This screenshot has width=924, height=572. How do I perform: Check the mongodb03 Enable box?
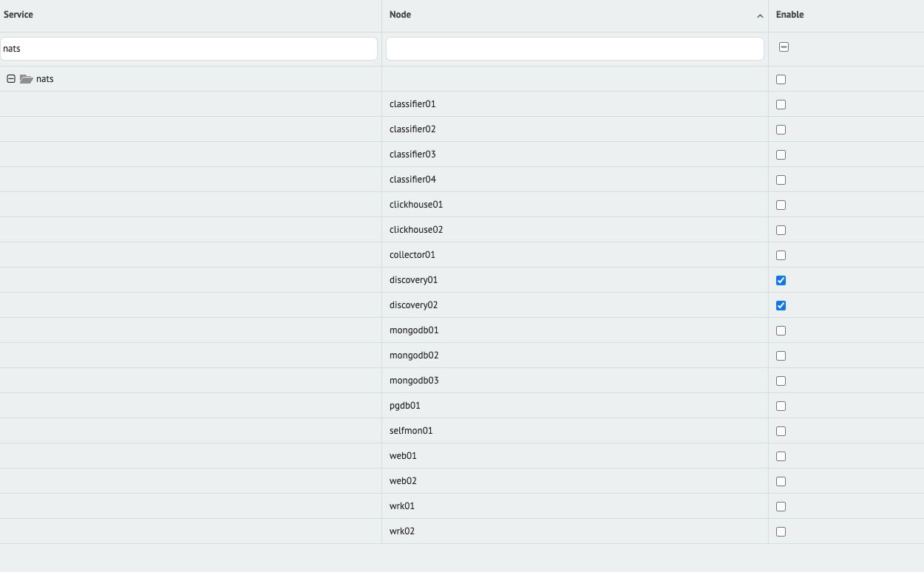click(781, 381)
